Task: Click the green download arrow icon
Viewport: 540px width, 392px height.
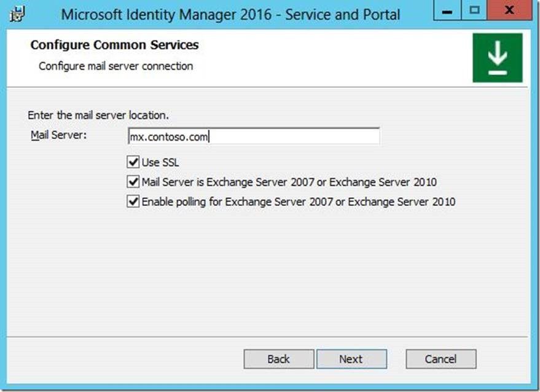Action: pyautogui.click(x=498, y=58)
